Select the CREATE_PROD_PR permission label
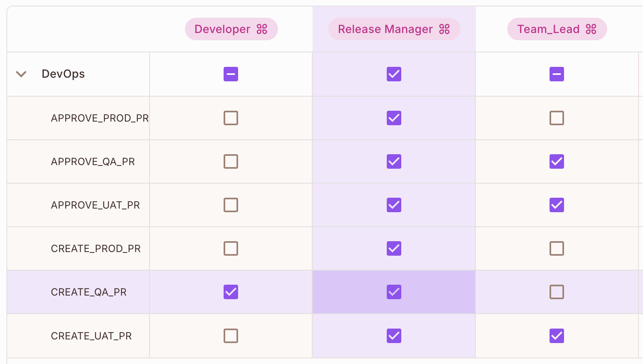This screenshot has width=643, height=364. [x=96, y=248]
